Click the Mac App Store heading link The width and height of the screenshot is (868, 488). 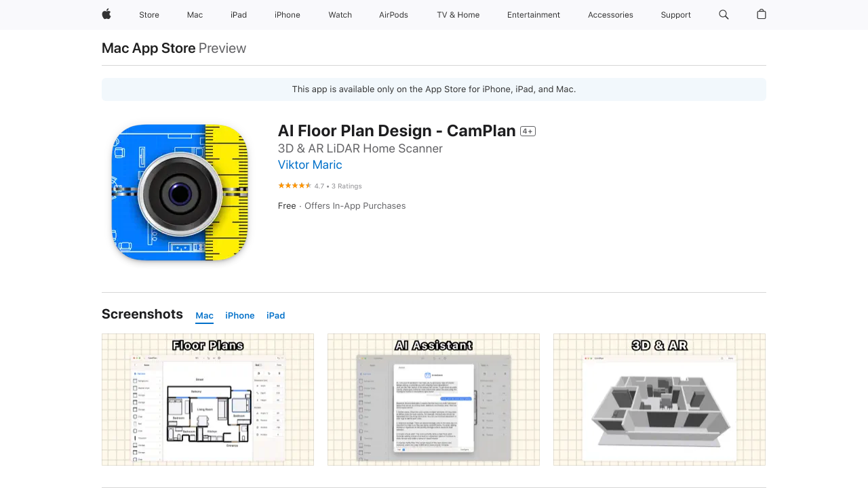[149, 48]
